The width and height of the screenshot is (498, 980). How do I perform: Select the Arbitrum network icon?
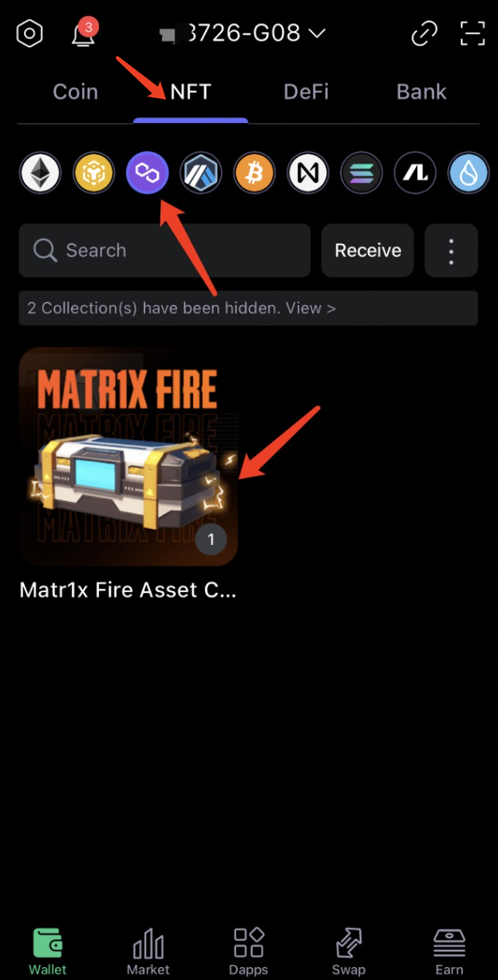pyautogui.click(x=201, y=173)
